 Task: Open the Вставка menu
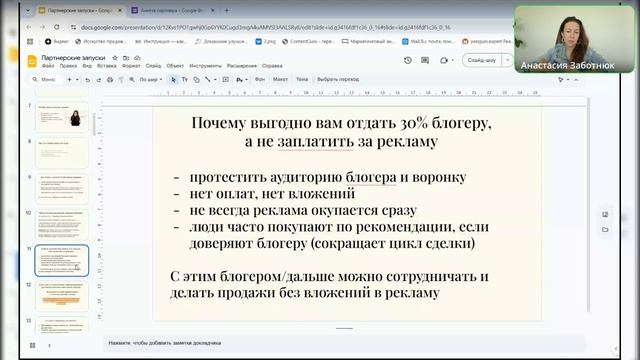tap(107, 66)
